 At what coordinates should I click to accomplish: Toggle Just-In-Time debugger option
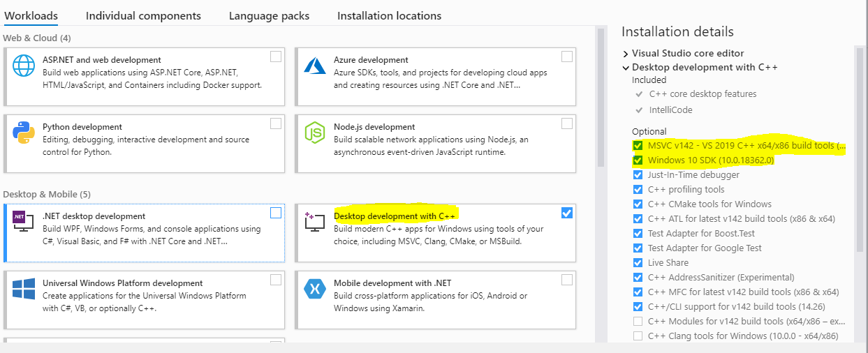tap(638, 175)
